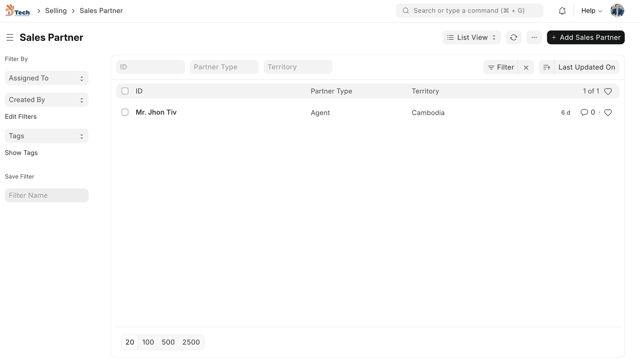
Task: Open the user avatar profile menu
Action: pos(617,11)
